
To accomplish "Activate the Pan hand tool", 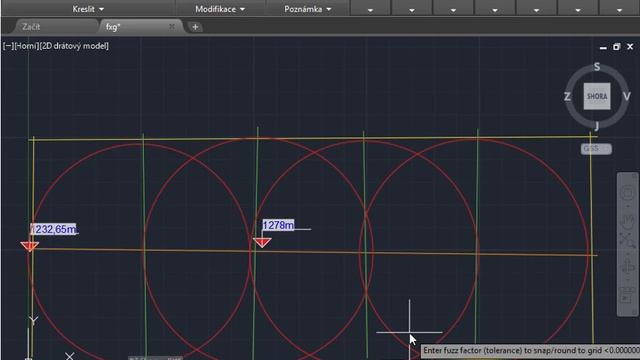I will [x=627, y=222].
